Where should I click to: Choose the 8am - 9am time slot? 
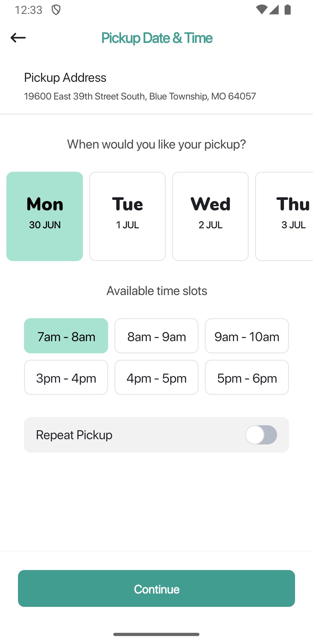click(x=156, y=336)
